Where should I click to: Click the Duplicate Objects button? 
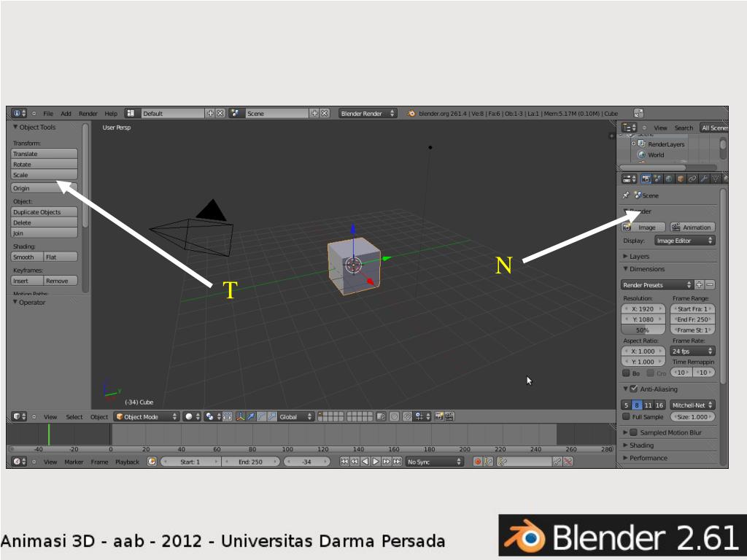[44, 212]
